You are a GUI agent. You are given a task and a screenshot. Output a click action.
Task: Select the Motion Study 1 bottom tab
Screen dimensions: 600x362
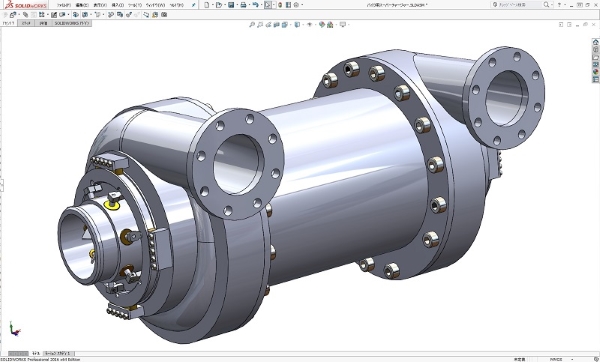click(58, 353)
